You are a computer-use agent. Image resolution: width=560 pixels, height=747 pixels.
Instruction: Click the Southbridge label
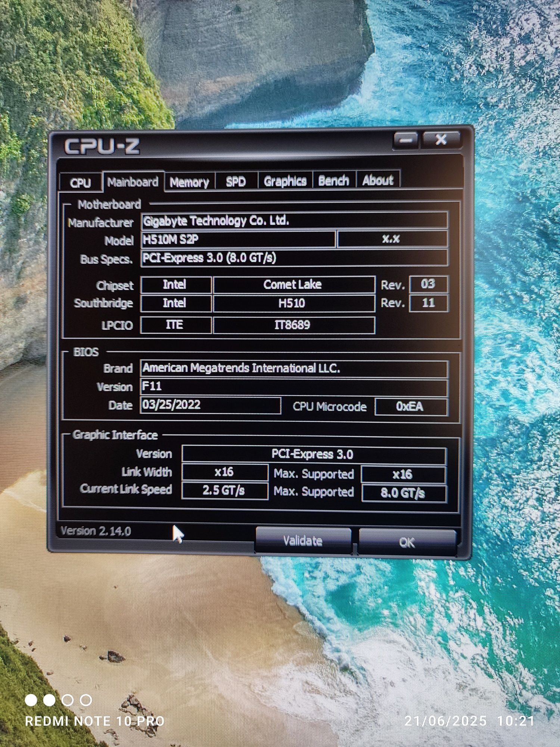pyautogui.click(x=103, y=303)
